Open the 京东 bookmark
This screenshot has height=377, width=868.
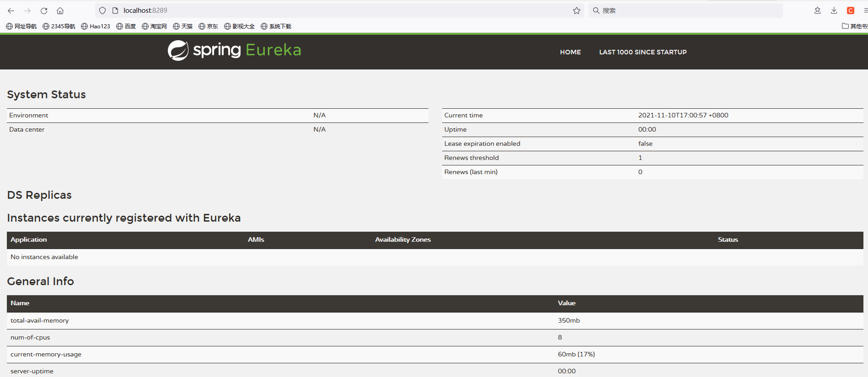(x=209, y=27)
